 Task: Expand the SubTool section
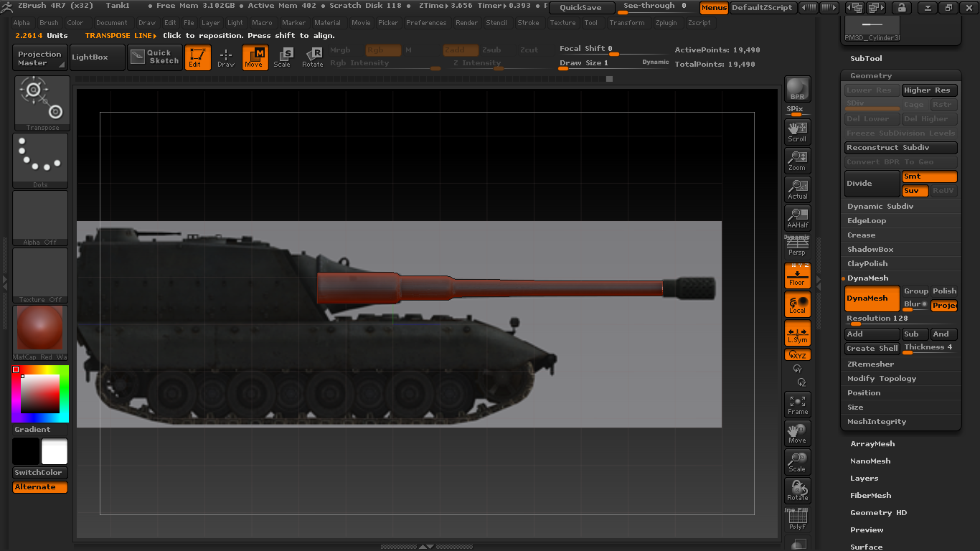click(866, 59)
